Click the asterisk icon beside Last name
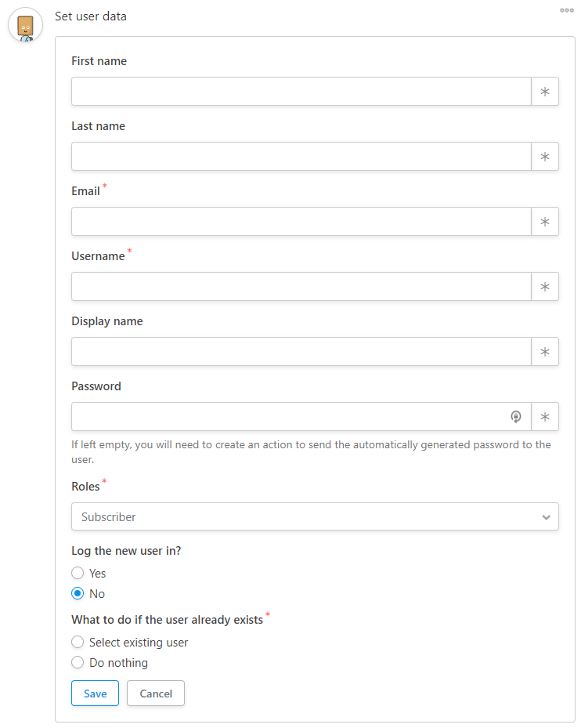Image resolution: width=581 pixels, height=728 pixels. (545, 157)
